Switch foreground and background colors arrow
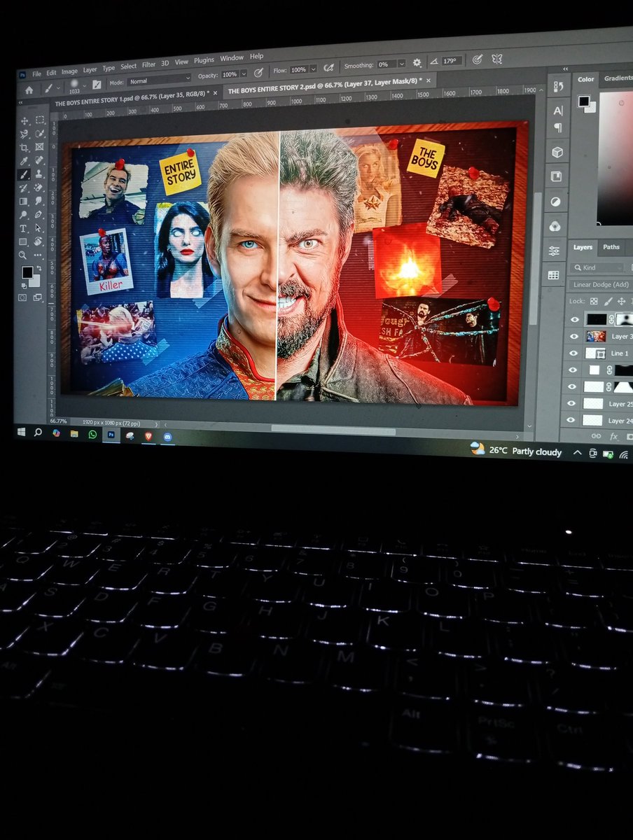 point(39,268)
